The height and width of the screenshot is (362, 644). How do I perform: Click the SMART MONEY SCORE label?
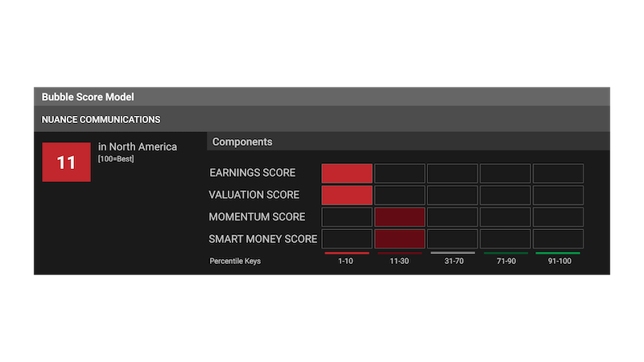[263, 239]
